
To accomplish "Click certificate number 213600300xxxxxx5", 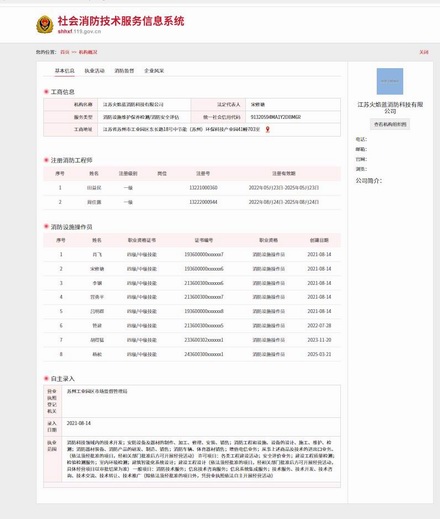I will point(204,325).
